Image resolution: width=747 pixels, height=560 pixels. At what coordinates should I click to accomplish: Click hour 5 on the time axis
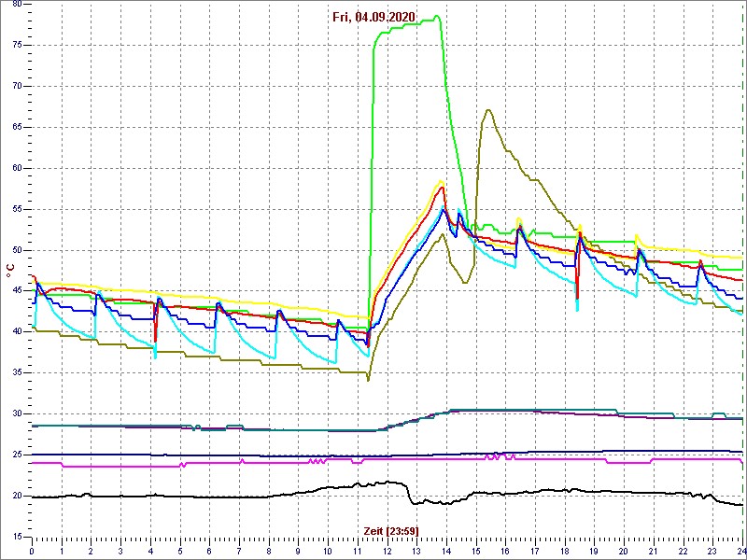(180, 552)
